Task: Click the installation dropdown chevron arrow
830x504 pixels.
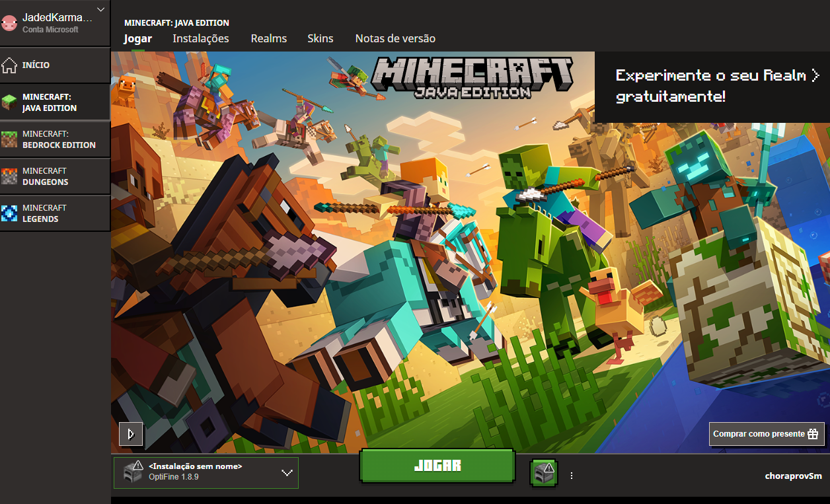Action: tap(287, 473)
